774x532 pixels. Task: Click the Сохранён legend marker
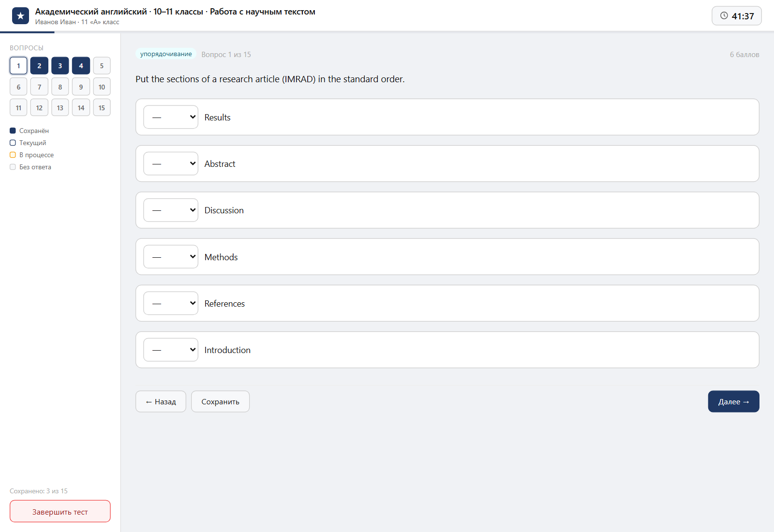[13, 131]
